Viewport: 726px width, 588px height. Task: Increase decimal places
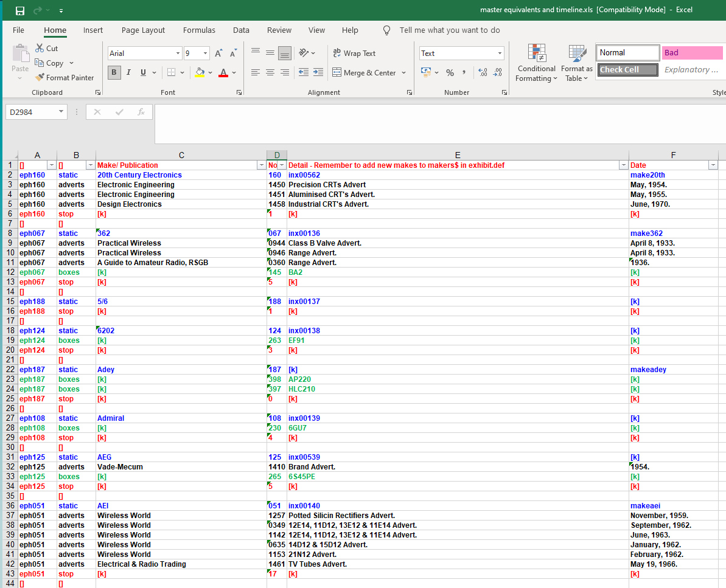483,72
